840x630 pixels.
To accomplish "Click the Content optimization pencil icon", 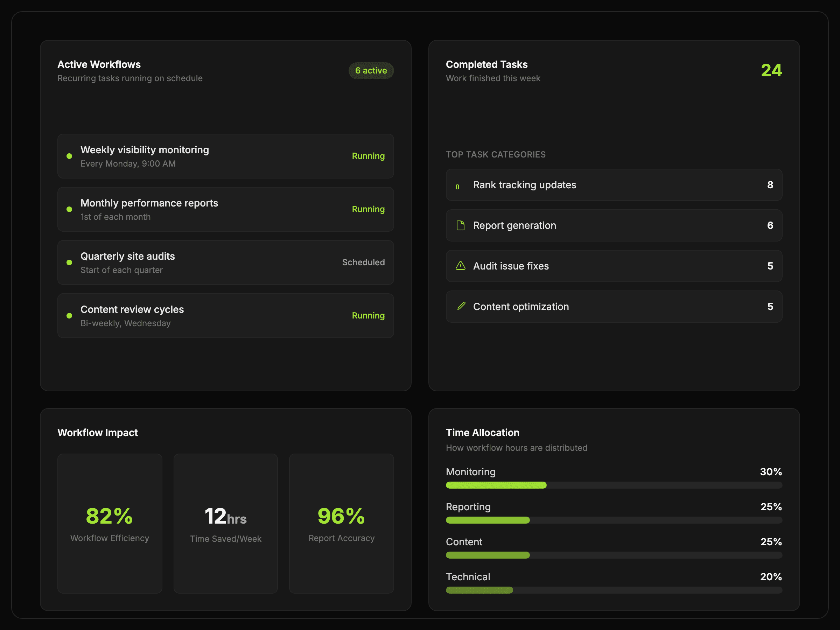I will tap(461, 306).
